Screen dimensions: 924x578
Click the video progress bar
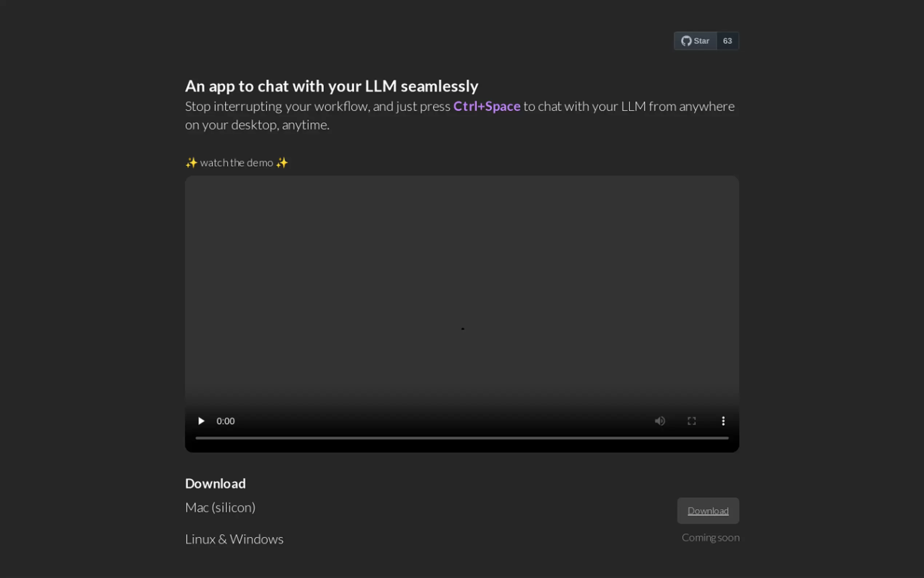462,438
